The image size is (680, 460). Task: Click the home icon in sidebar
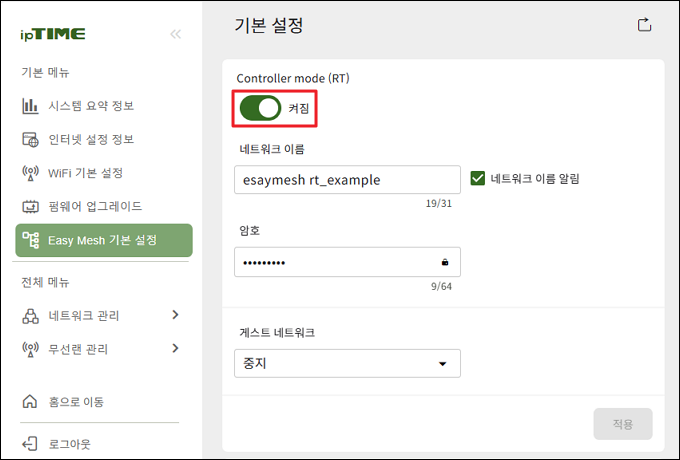click(x=30, y=401)
